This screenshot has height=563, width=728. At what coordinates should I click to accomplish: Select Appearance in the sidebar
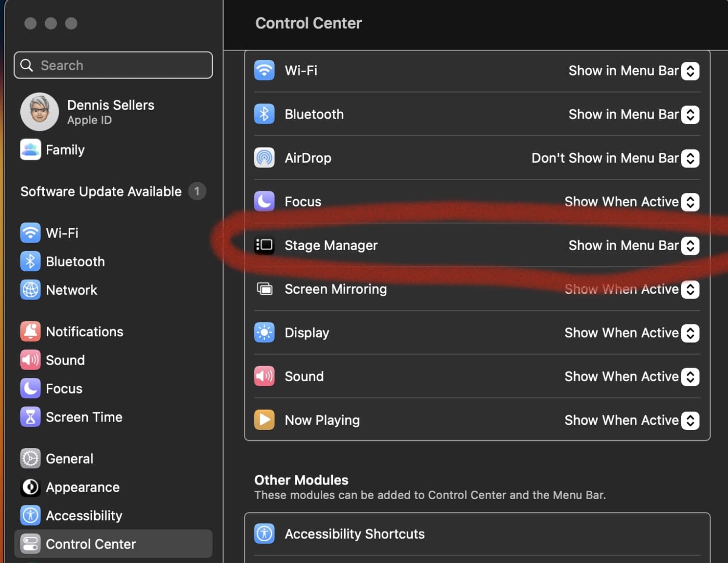(82, 487)
